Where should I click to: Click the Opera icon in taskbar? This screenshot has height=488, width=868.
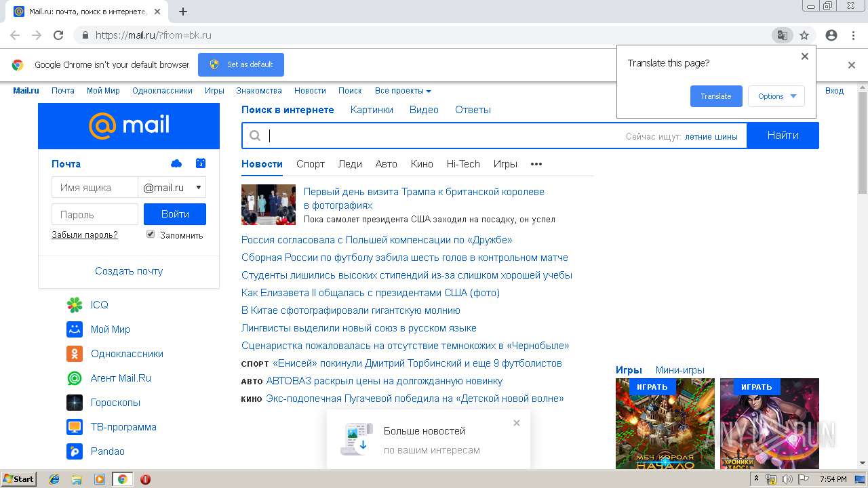(145, 479)
